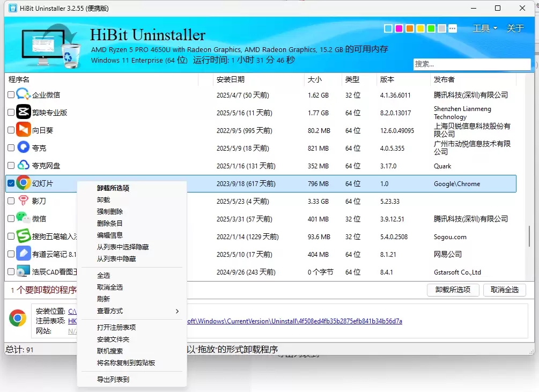Click the 影刀 app icon

pos(24,201)
